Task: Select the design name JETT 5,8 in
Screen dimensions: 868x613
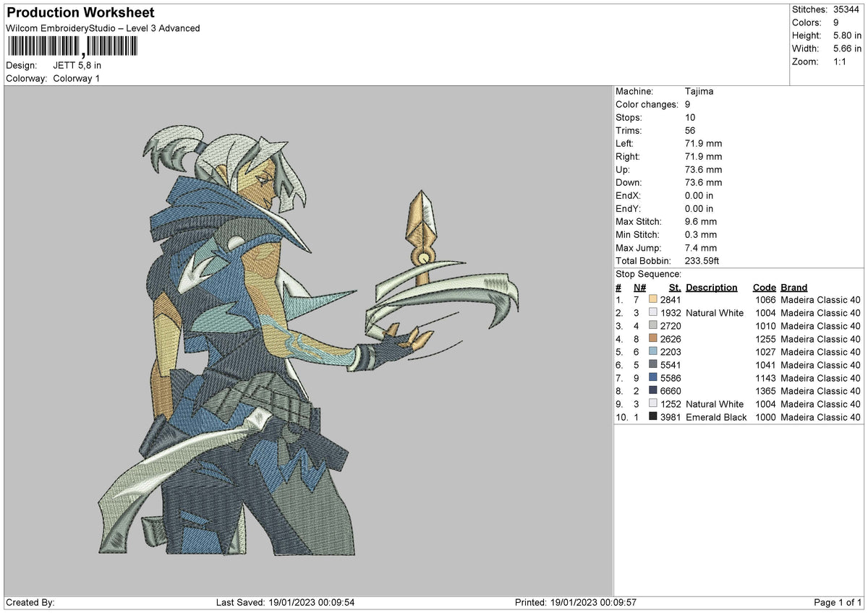Action: point(77,65)
